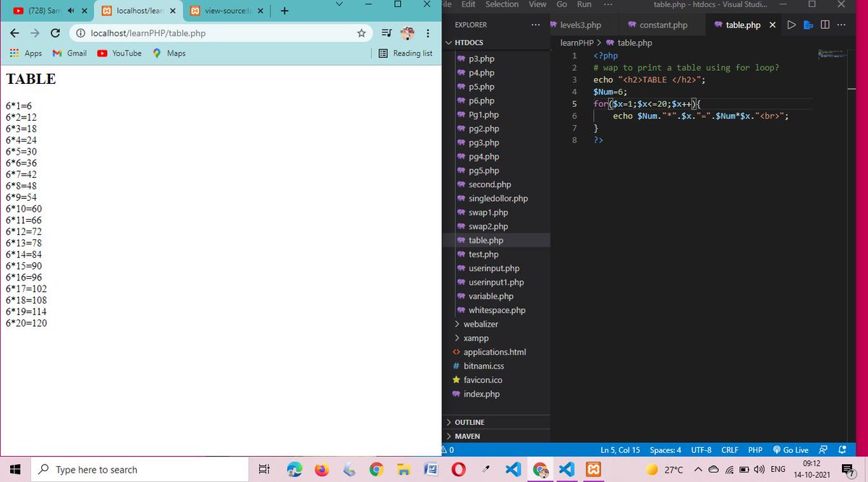Open Chrome three-dot menu
868x482 pixels.
[x=428, y=33]
